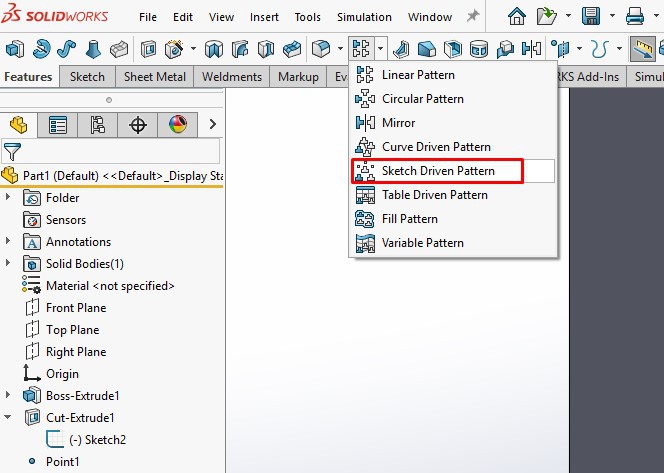Show more manager tabs chevron
664x473 pixels.
coord(213,124)
